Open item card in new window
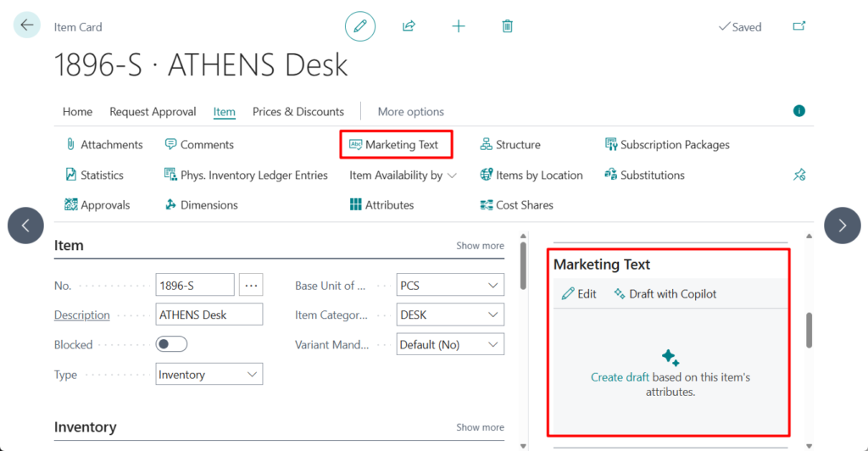The width and height of the screenshot is (868, 451). 798,26
